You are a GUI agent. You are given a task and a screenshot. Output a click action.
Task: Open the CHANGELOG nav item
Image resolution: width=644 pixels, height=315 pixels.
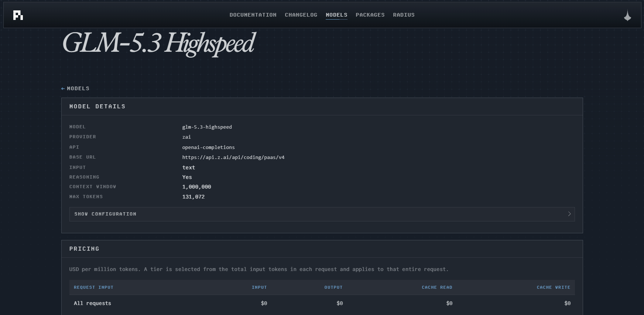pyautogui.click(x=301, y=15)
